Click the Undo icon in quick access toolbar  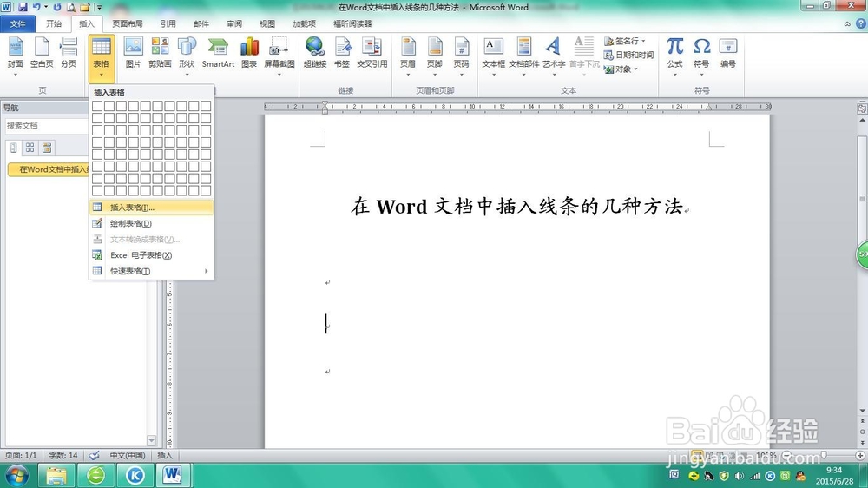click(36, 7)
